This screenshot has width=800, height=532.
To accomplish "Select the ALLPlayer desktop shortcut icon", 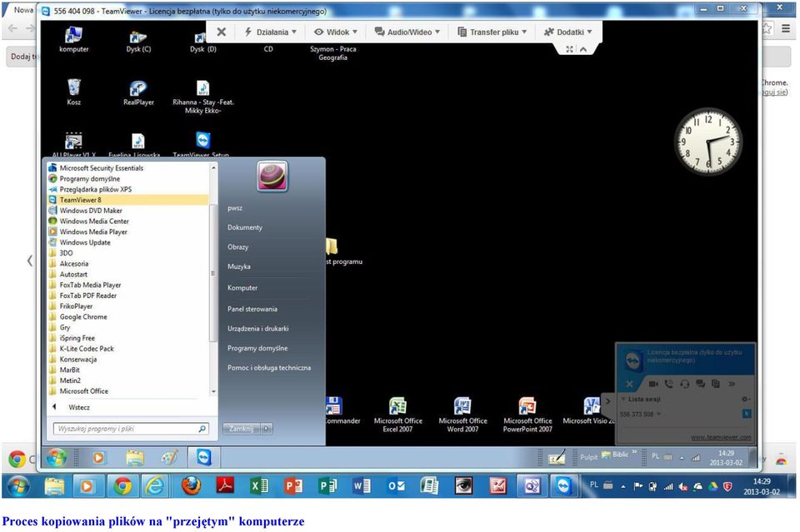I will [73, 144].
